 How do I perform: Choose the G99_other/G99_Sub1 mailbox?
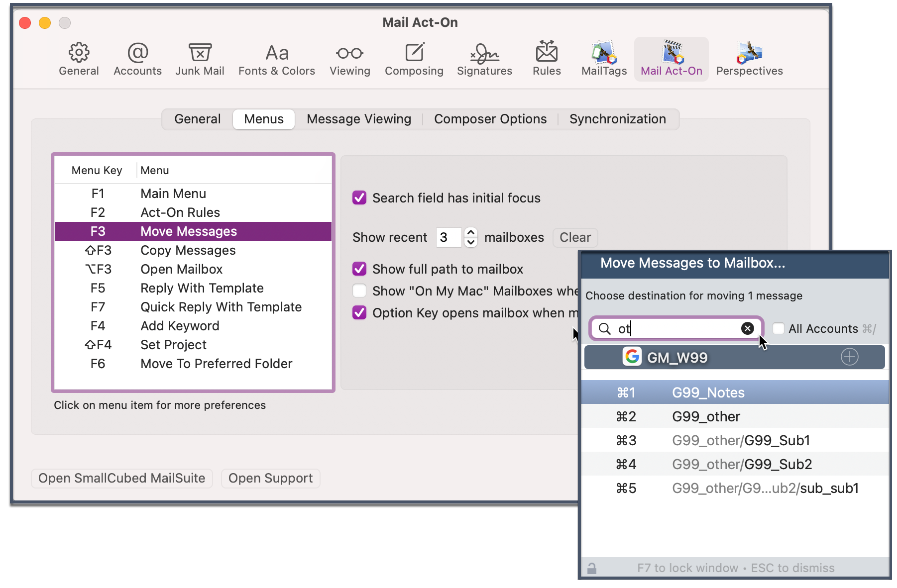click(735, 440)
